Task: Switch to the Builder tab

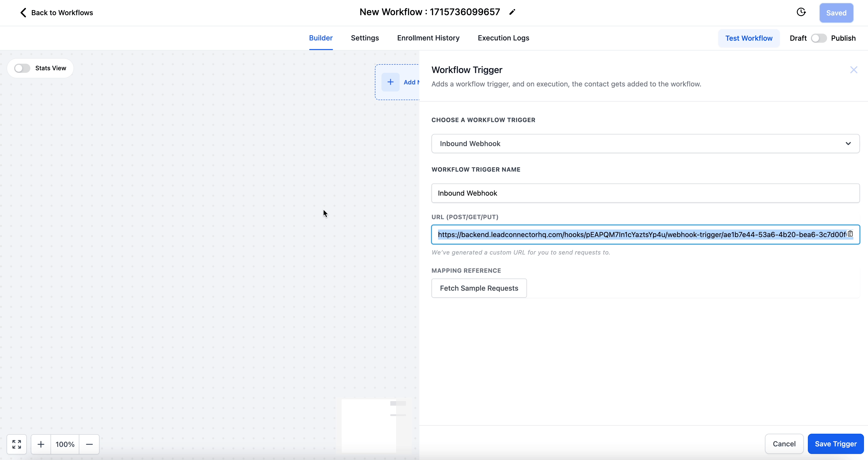Action: 320,38
